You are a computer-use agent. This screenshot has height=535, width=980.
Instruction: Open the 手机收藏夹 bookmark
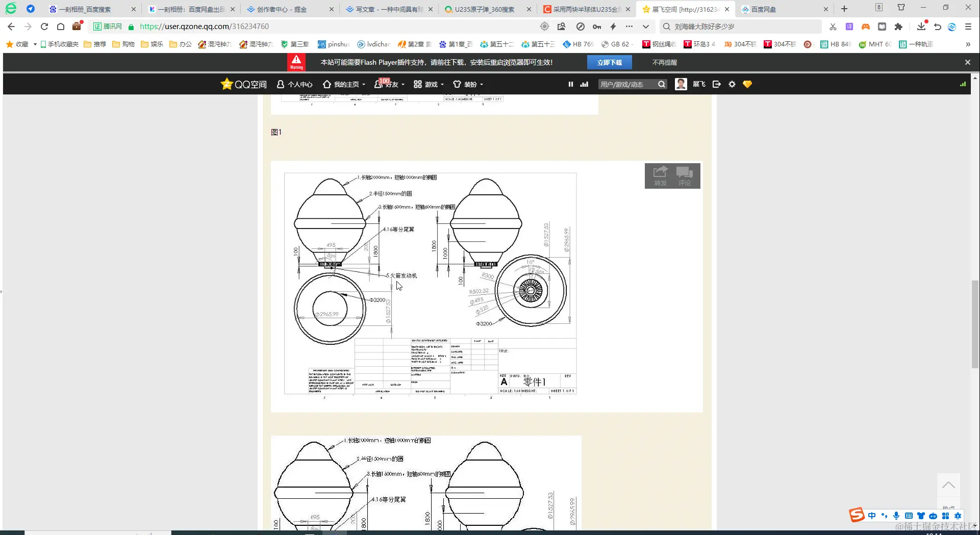tap(59, 44)
